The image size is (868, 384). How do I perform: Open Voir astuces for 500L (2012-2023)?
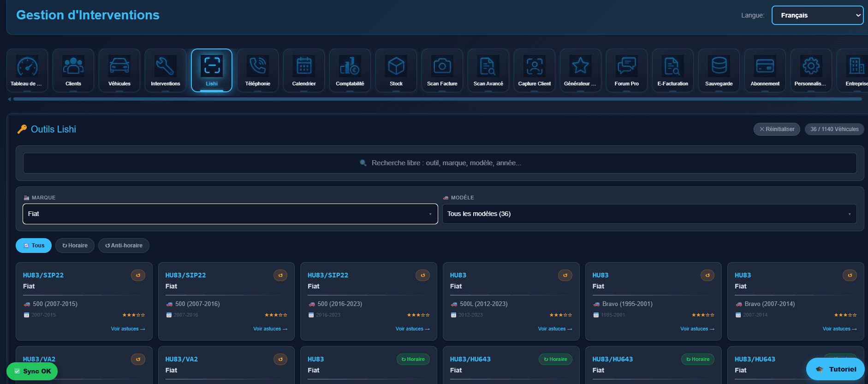555,329
